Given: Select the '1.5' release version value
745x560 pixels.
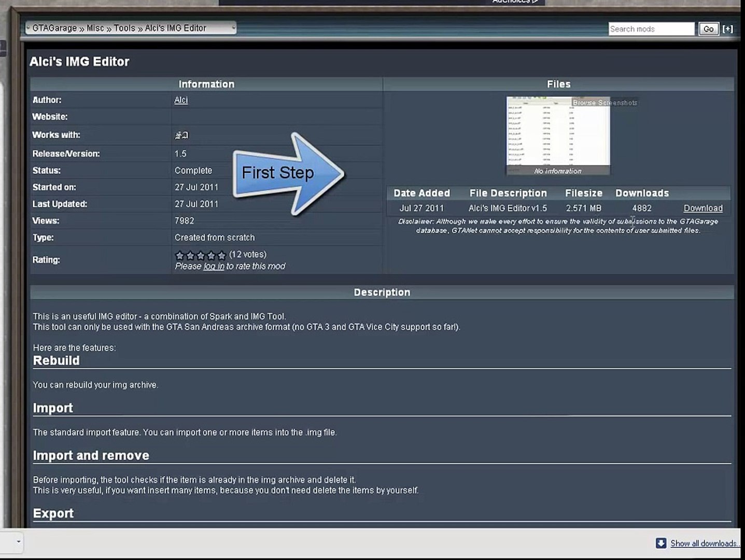Looking at the screenshot, I should [x=180, y=153].
